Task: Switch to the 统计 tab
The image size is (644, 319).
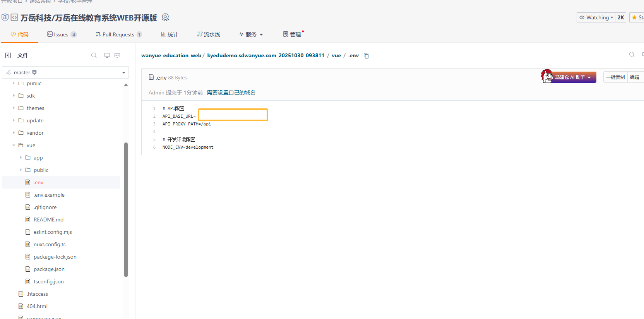Action: point(170,34)
